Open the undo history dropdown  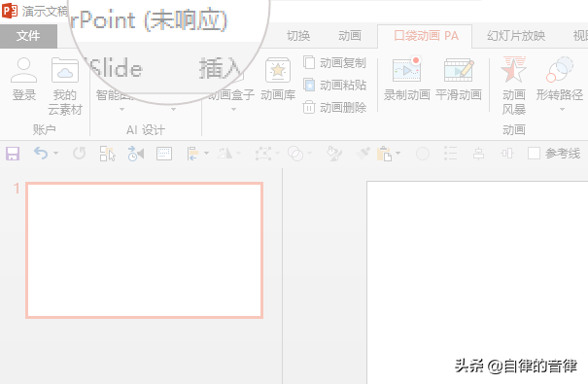[x=55, y=154]
